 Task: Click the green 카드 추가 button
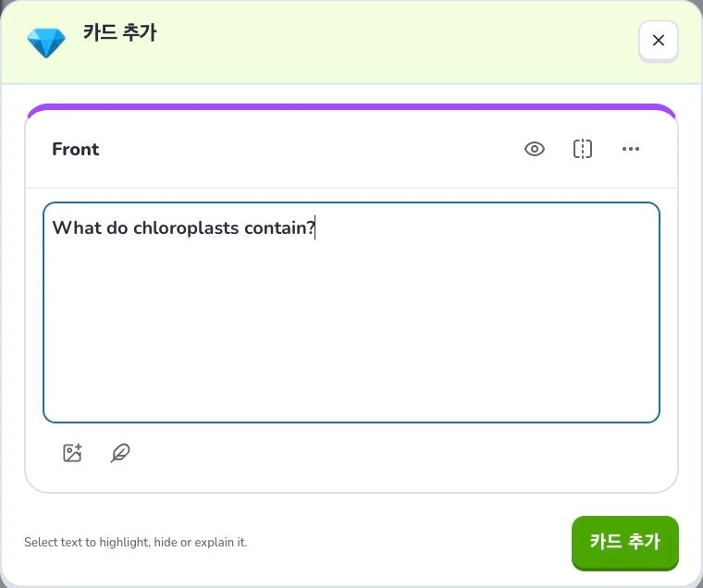click(625, 543)
